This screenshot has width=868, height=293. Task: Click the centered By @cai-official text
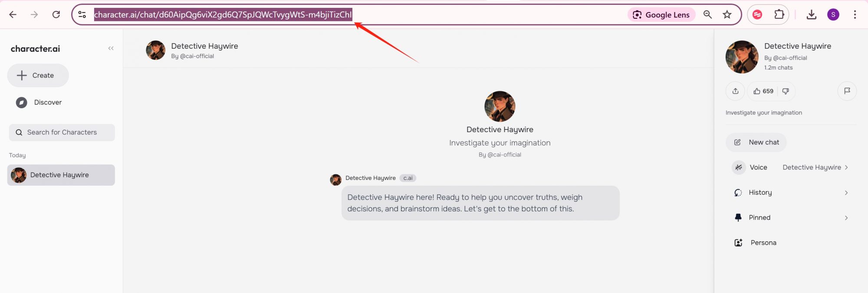[x=500, y=155]
